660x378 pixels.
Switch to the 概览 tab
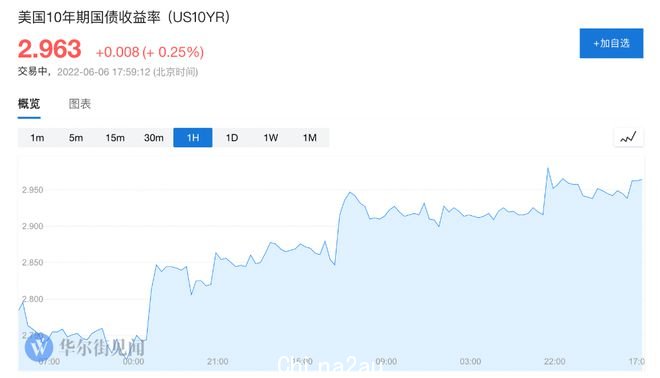tap(29, 104)
